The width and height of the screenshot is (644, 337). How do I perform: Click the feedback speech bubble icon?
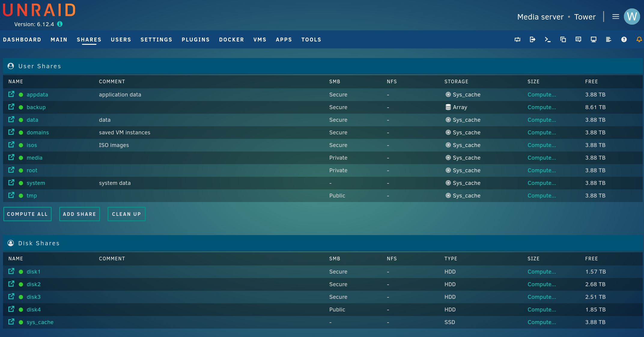click(x=578, y=39)
